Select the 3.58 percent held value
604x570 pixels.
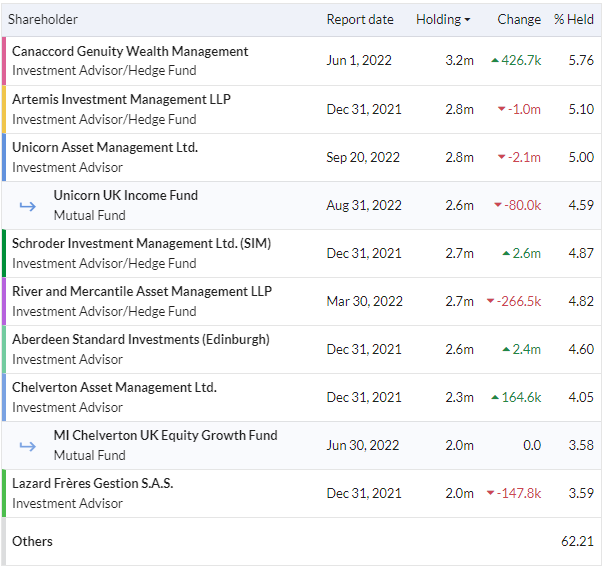pyautogui.click(x=581, y=445)
